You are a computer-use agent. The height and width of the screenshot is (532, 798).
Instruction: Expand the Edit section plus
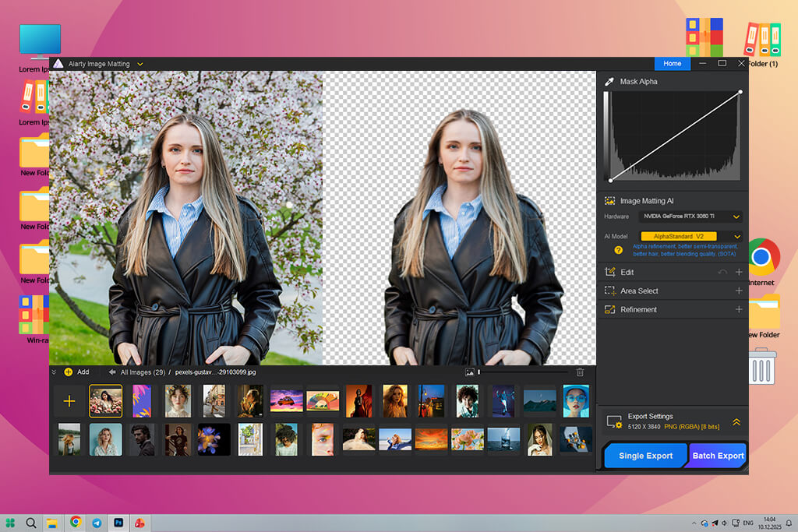click(739, 272)
